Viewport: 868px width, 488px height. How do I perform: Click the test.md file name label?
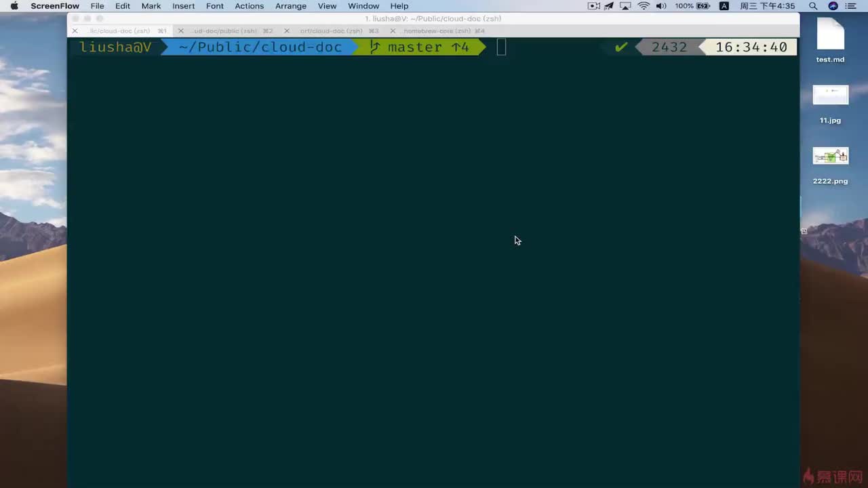(830, 60)
